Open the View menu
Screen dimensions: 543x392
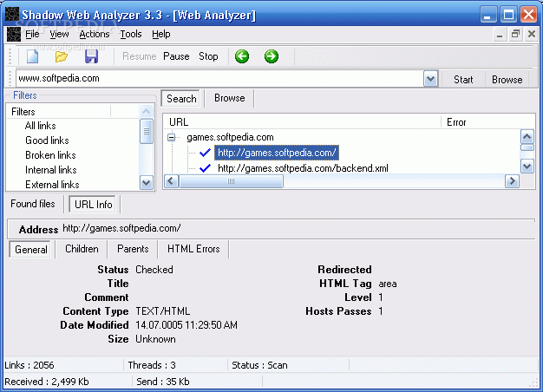pyautogui.click(x=59, y=35)
